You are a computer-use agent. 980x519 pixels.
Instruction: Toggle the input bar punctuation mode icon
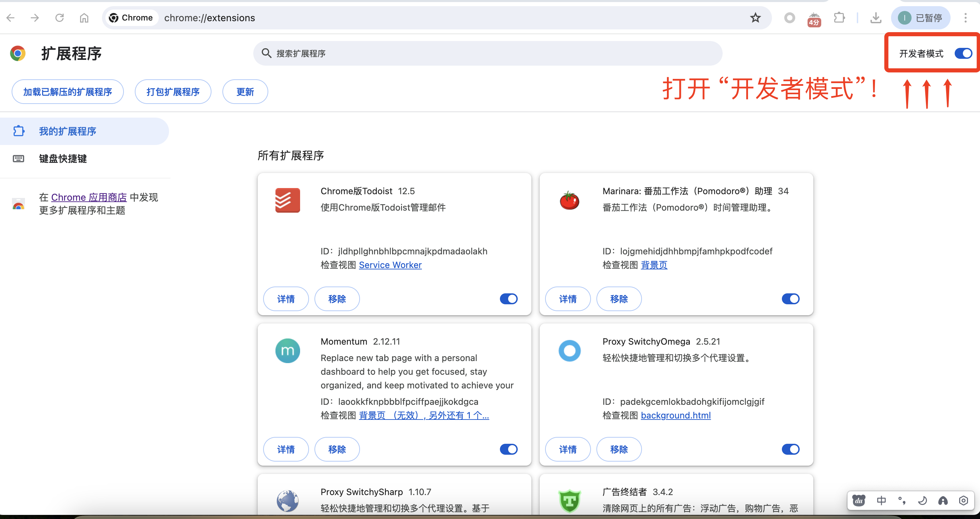902,501
